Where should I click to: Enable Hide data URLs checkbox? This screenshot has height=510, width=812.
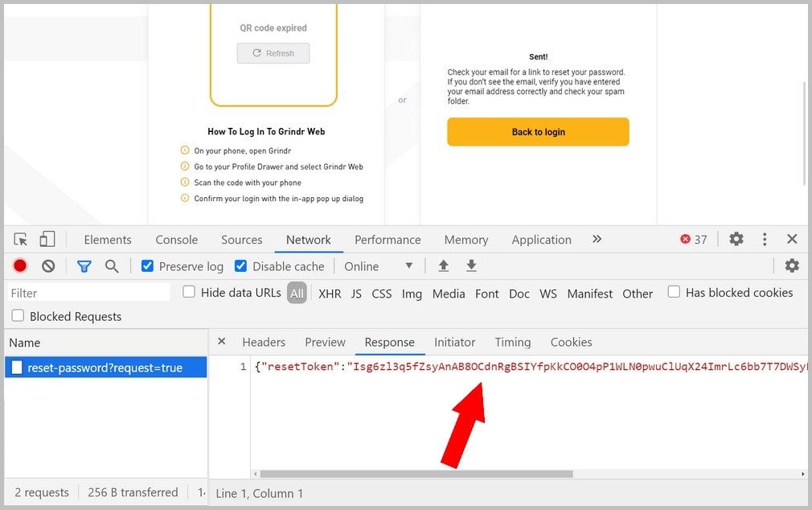tap(189, 292)
